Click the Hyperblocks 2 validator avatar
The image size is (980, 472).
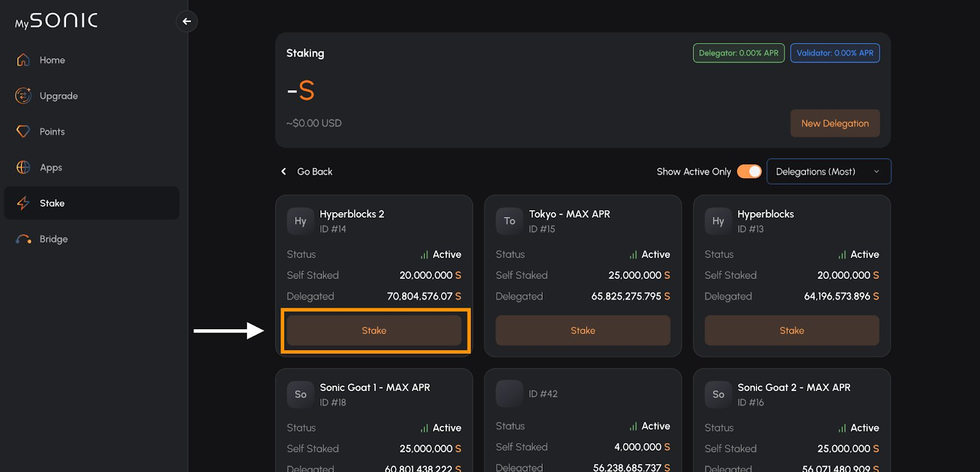pyautogui.click(x=300, y=221)
